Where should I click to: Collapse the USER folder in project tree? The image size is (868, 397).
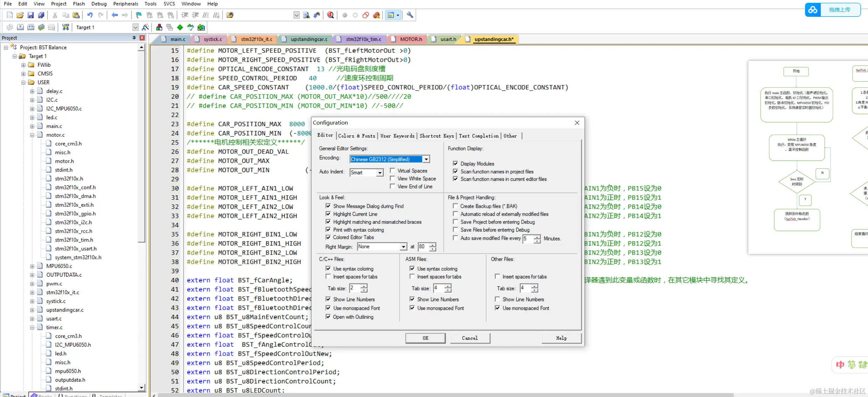click(x=23, y=83)
